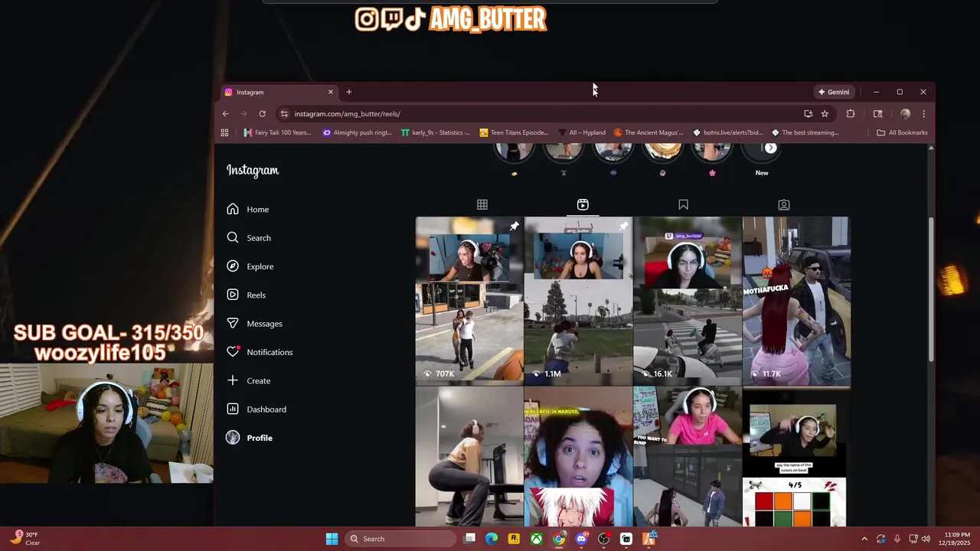Open Profile in the sidebar
This screenshot has height=551, width=980.
[250, 438]
